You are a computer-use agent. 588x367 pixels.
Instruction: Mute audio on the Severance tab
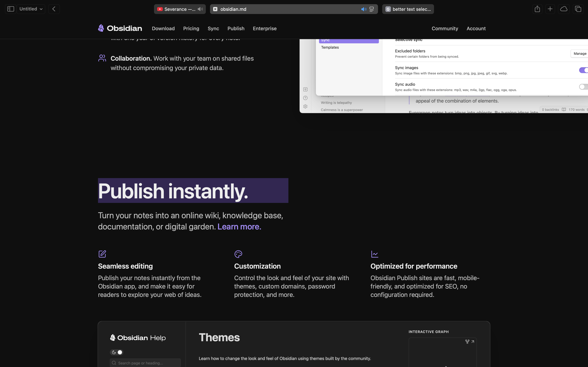point(200,9)
